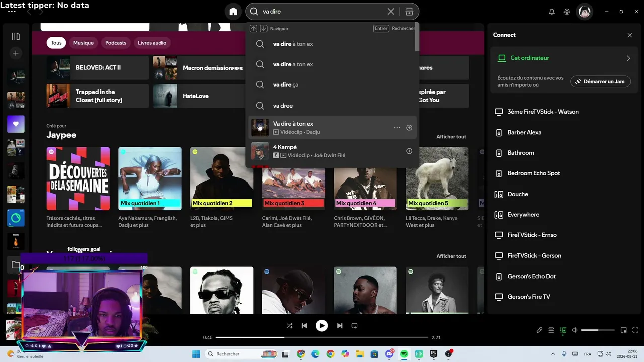The height and width of the screenshot is (362, 644).
Task: Toggle shuffle playback
Action: pyautogui.click(x=289, y=326)
